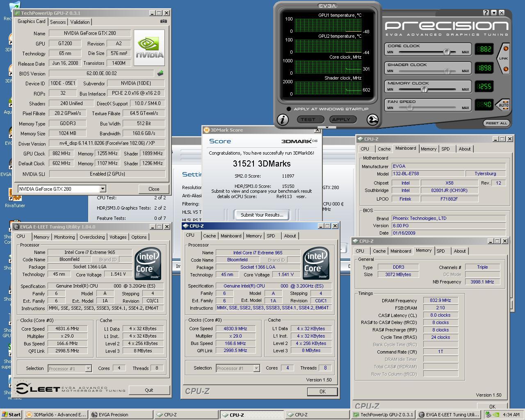The height and width of the screenshot is (420, 525).
Task: Click the Intel Core i7 logo in E-LEET
Action: (x=148, y=263)
